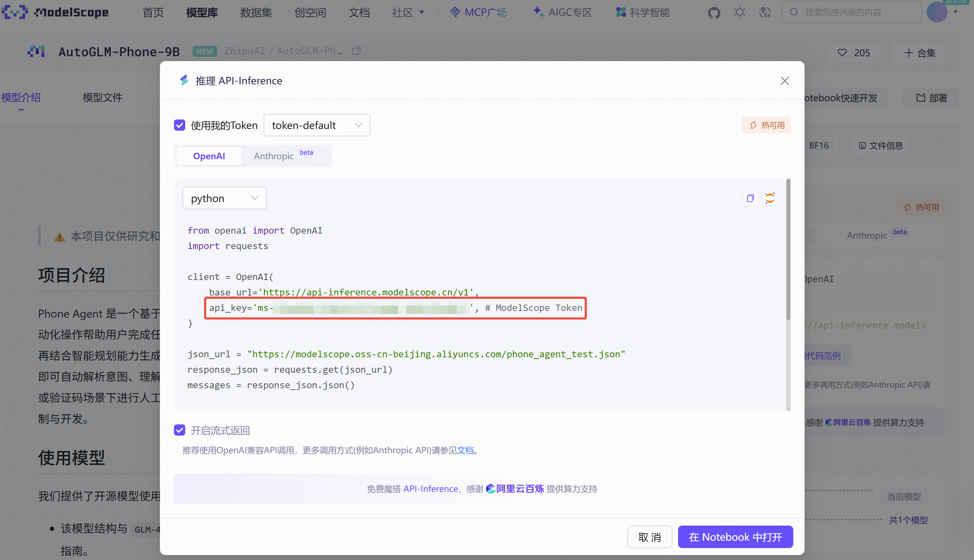The image size is (974, 560).
Task: Disable the 开启流式返回 checkbox
Action: coord(180,430)
